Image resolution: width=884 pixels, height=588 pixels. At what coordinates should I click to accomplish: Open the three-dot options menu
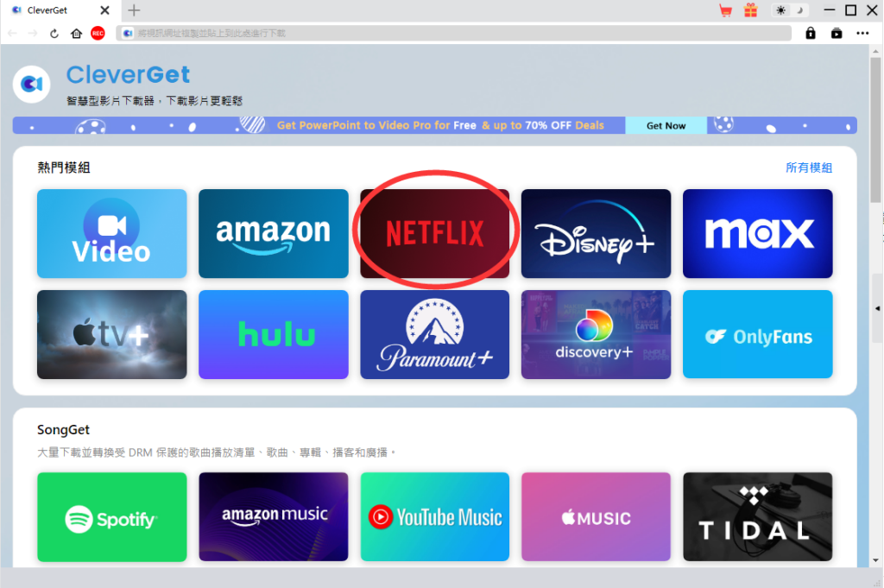pyautogui.click(x=862, y=33)
